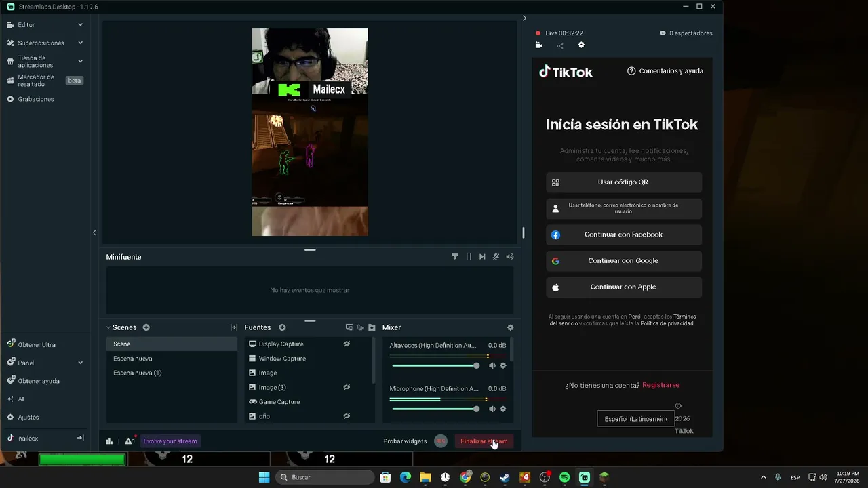Pause the Minifuente alert queue

click(469, 257)
